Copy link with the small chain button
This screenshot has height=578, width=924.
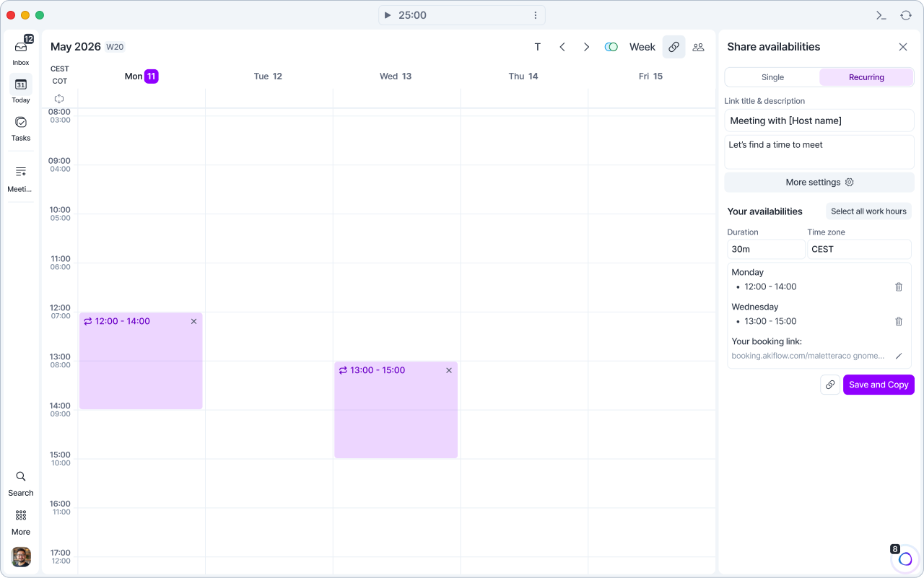click(830, 385)
